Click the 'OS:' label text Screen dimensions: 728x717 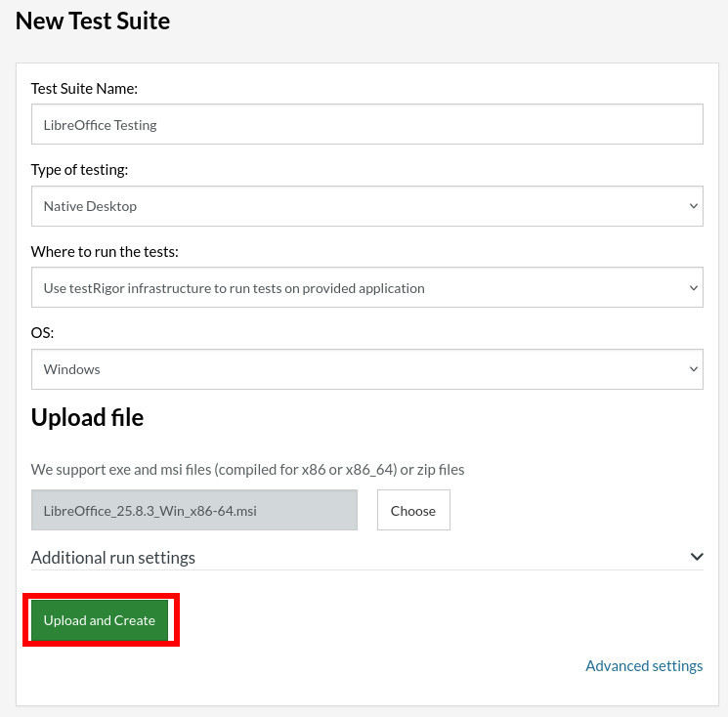coord(42,333)
